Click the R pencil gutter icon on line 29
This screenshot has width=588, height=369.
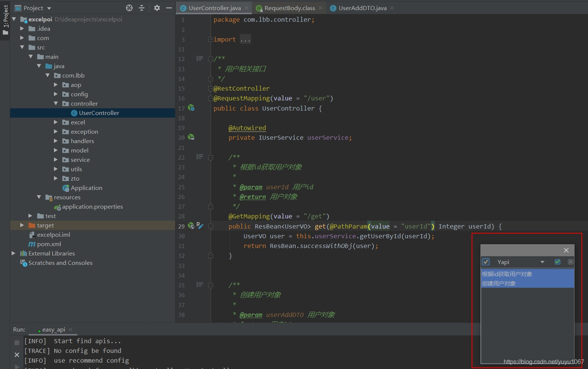point(200,226)
